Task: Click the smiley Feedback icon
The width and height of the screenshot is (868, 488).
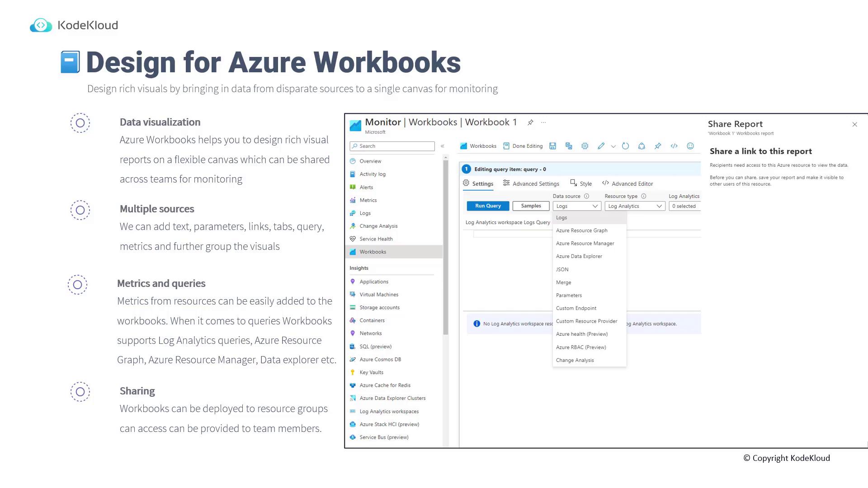Action: 690,146
